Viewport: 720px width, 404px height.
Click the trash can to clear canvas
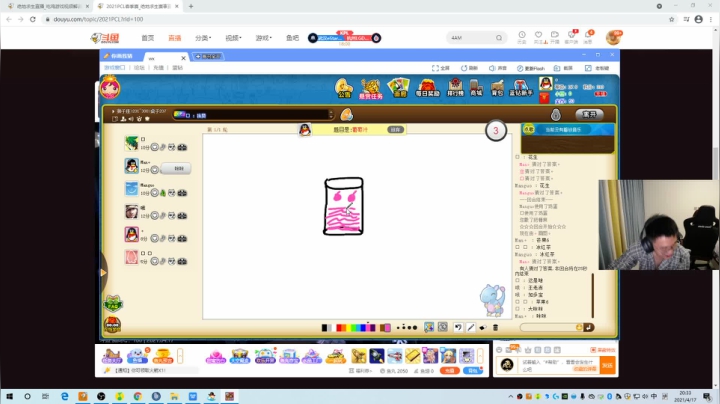point(495,327)
